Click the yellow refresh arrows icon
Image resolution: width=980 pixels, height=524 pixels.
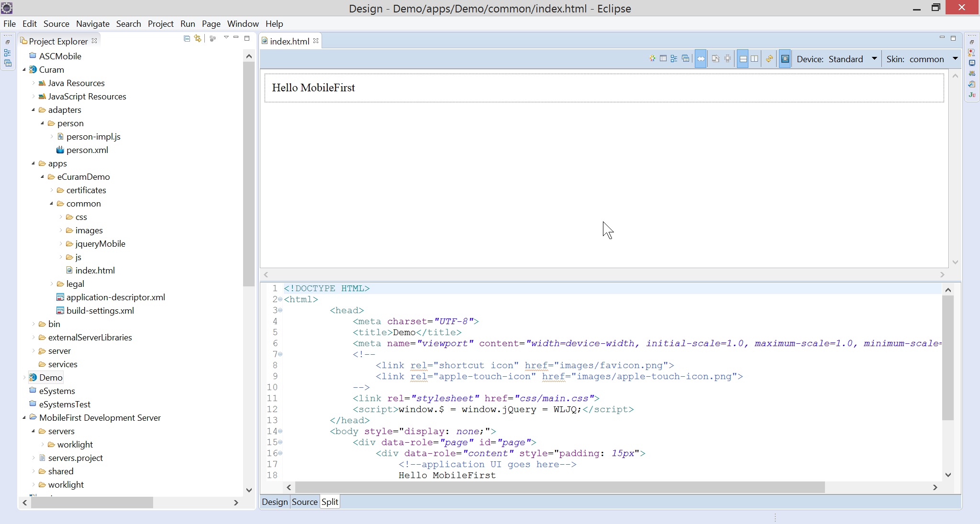[769, 59]
